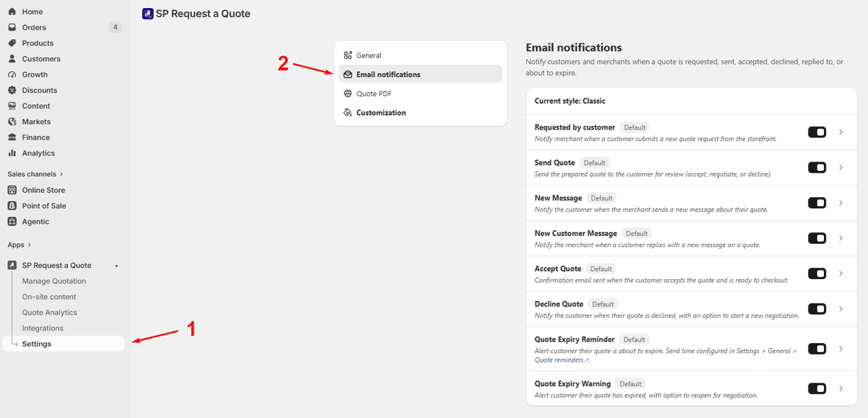Click the Growth gauge icon

pos(12,75)
